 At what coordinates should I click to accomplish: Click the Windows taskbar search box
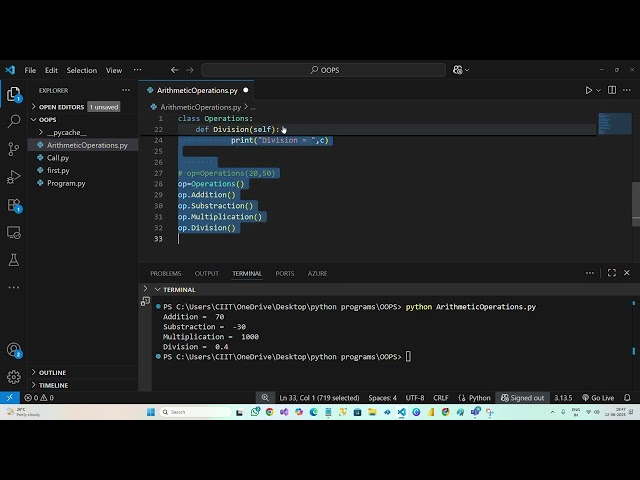pos(195,412)
